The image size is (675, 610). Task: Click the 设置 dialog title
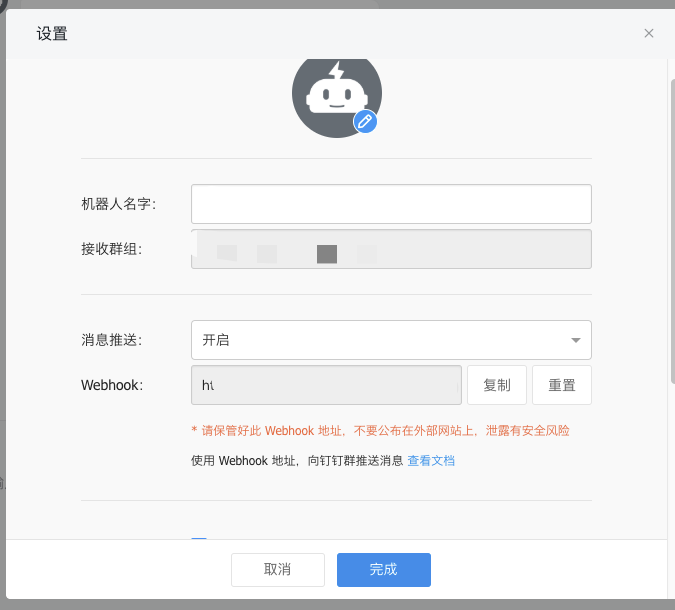pos(52,34)
